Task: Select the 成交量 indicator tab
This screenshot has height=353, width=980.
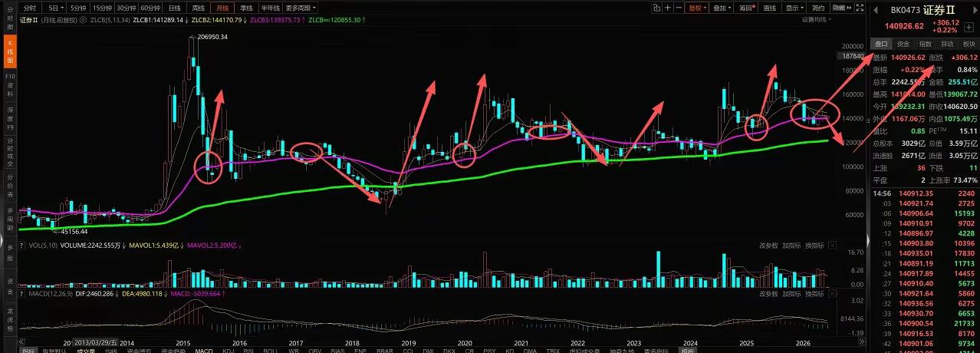Action: click(x=84, y=350)
